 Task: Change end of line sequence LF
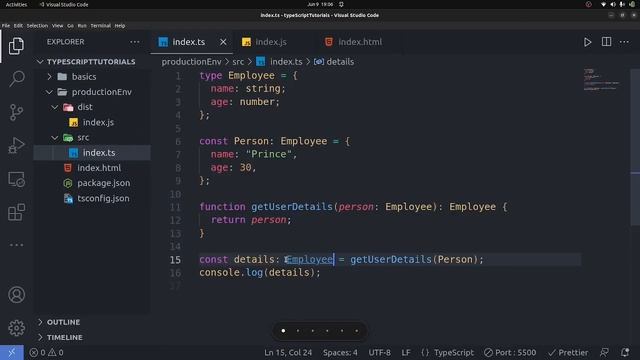[406, 352]
